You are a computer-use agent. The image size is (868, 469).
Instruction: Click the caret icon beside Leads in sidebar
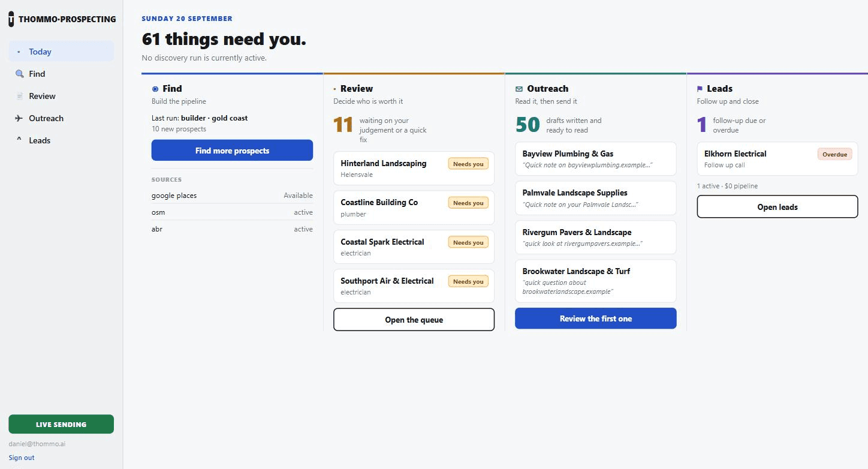tap(19, 140)
